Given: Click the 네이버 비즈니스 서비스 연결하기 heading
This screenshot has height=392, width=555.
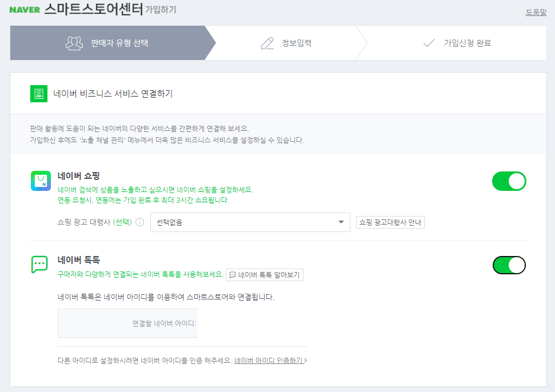Looking at the screenshot, I should coord(113,94).
